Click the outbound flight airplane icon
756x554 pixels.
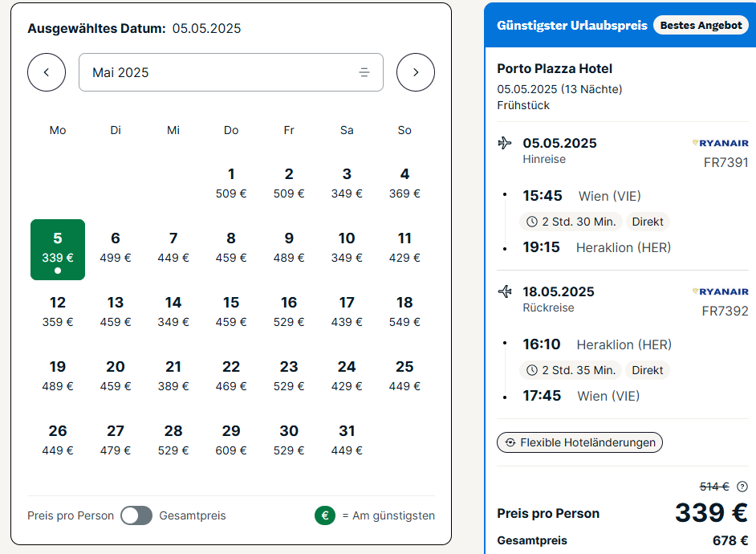click(505, 143)
